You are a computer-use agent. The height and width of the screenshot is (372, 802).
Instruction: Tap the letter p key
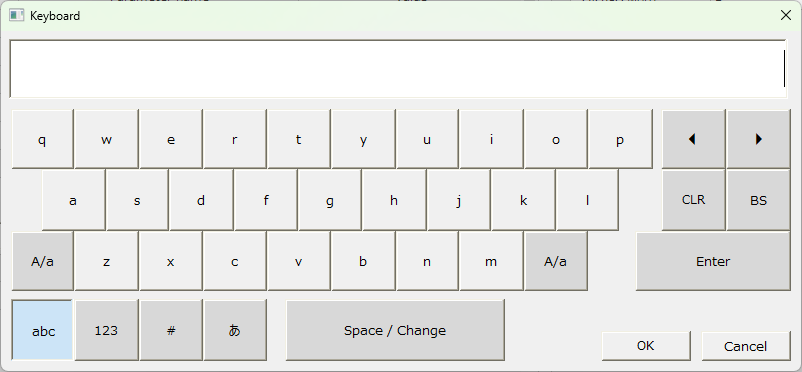[620, 139]
